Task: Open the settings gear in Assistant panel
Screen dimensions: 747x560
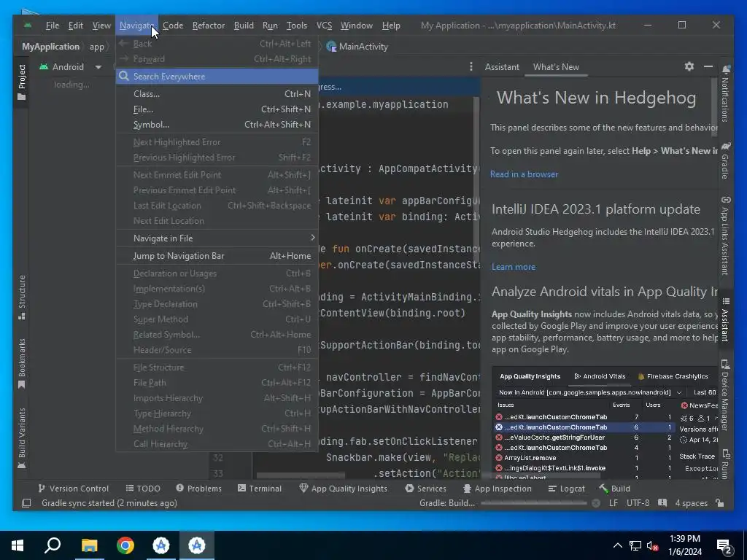Action: [689, 66]
